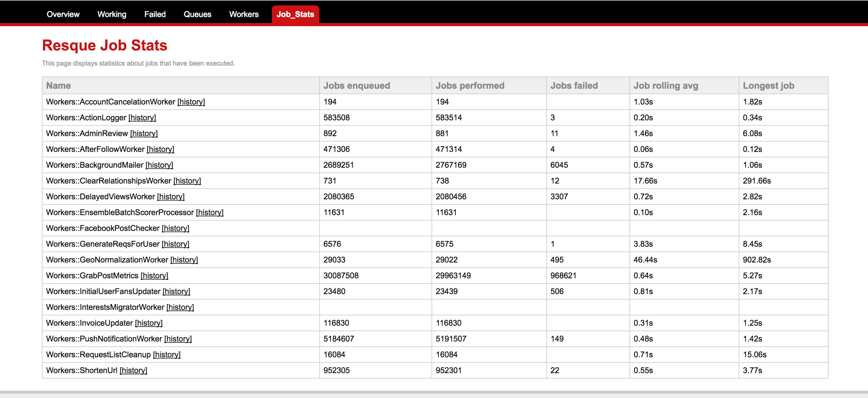Click history for ClearRelationshipsWorker
Screen dimensions: 868x398
click(188, 181)
